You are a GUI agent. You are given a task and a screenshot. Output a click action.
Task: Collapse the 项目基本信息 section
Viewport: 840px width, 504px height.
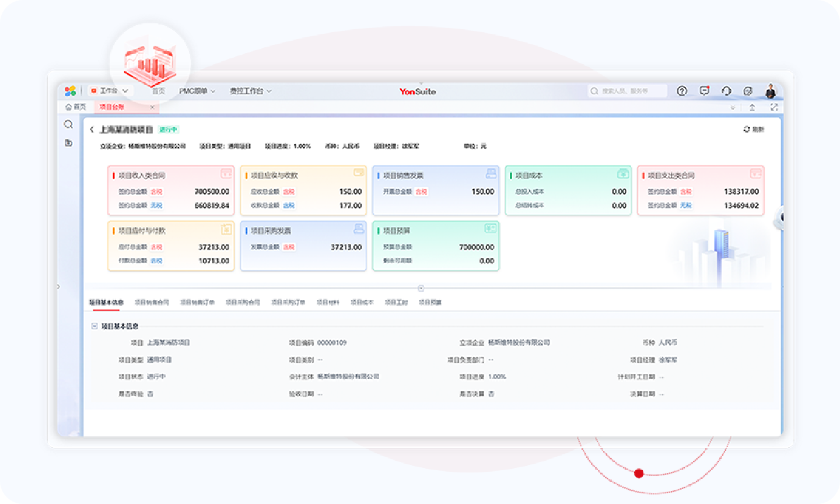click(94, 326)
